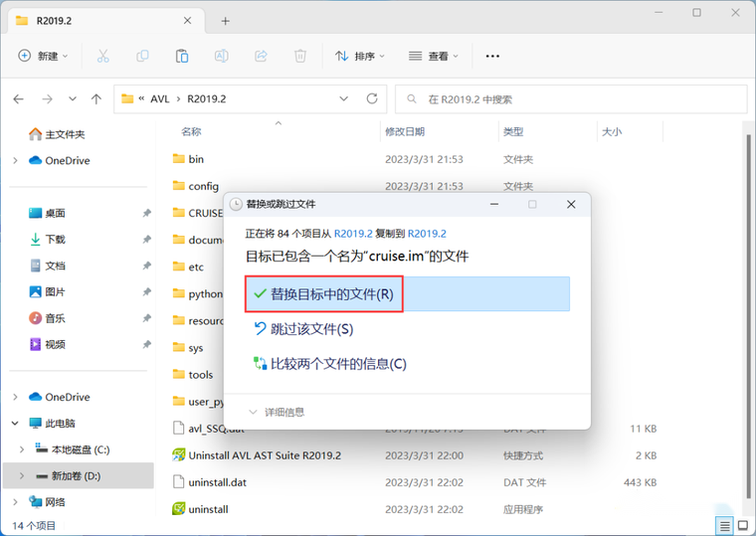Go up one folder level arrow
The image size is (756, 536).
(96, 99)
